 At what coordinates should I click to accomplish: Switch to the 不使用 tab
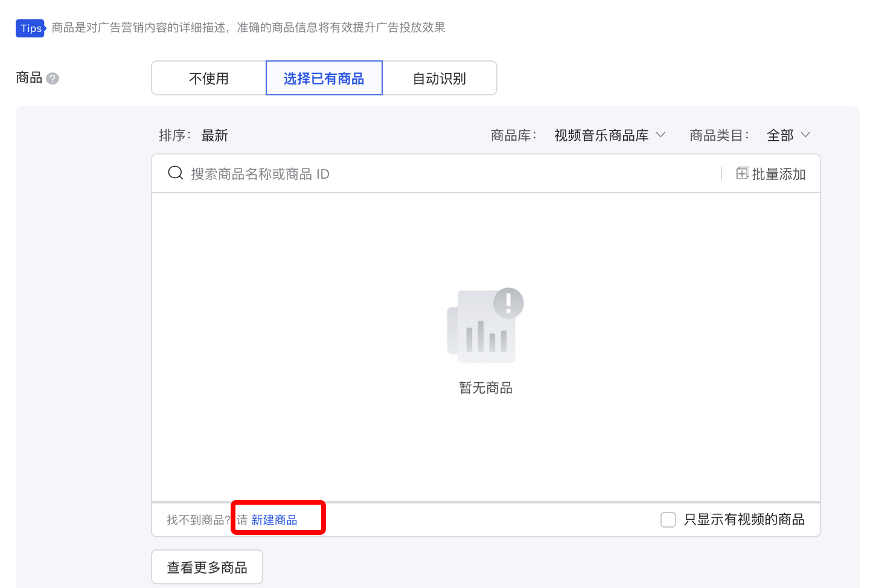tap(208, 78)
